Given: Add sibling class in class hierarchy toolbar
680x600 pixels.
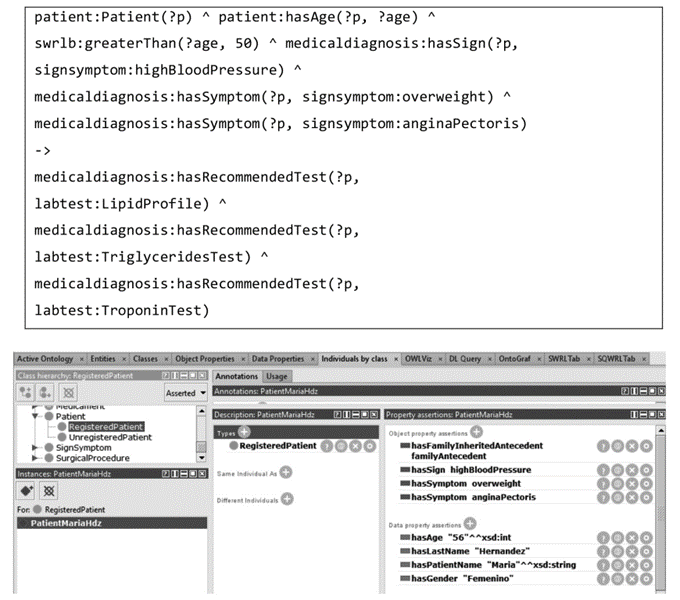Looking at the screenshot, I should 46,393.
